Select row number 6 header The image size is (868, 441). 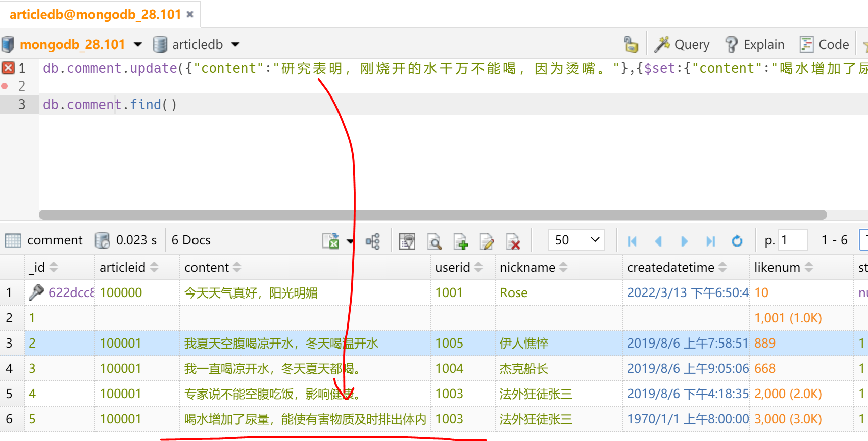point(12,419)
